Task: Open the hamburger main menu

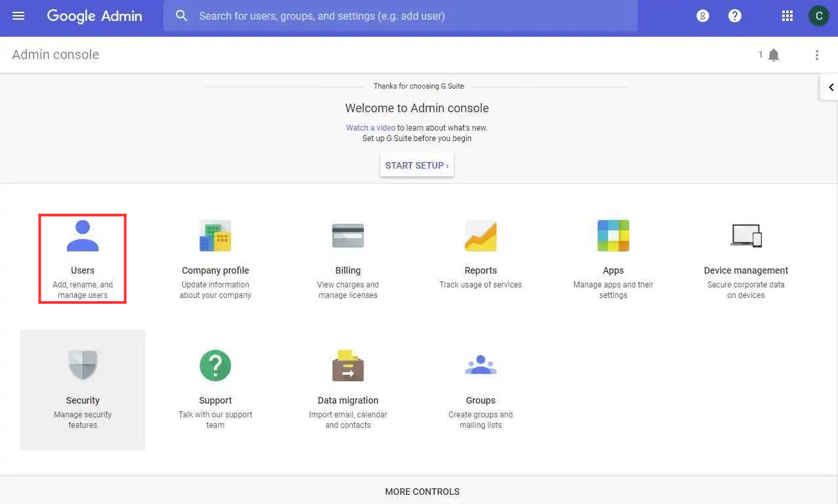Action: pyautogui.click(x=18, y=16)
